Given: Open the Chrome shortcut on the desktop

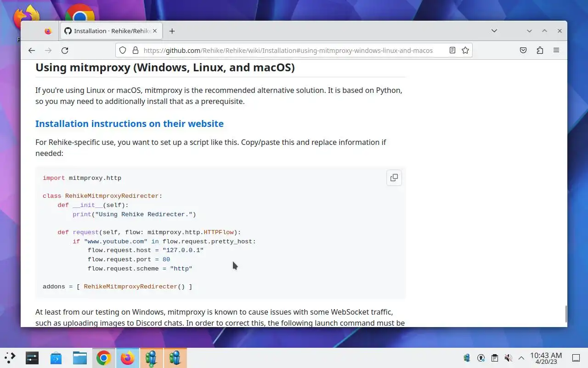Looking at the screenshot, I should [x=80, y=14].
